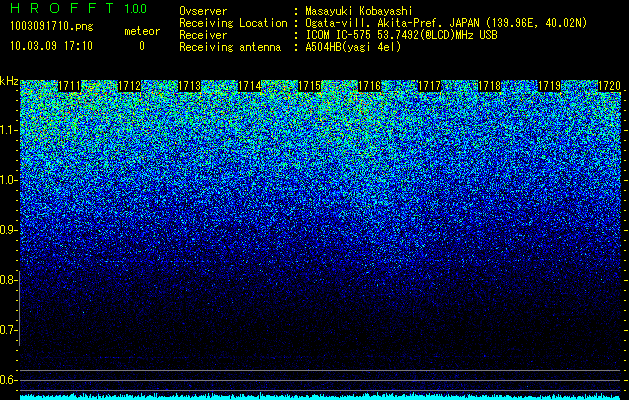Click the Receiving Location label
This screenshot has width=629, height=400.
(x=233, y=23)
